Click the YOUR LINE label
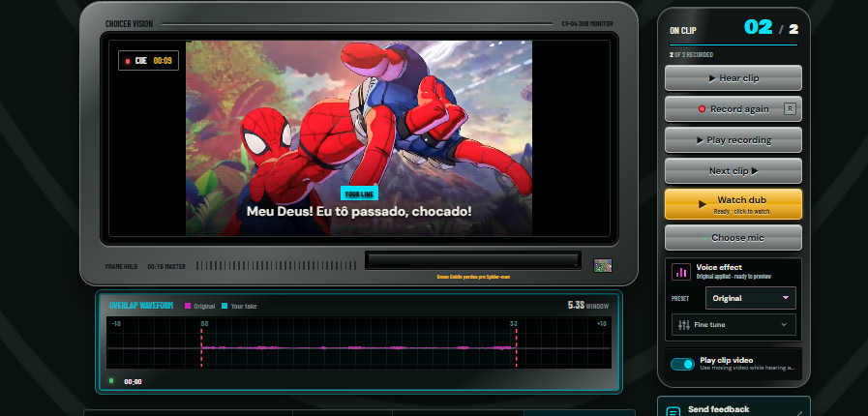 tap(359, 193)
